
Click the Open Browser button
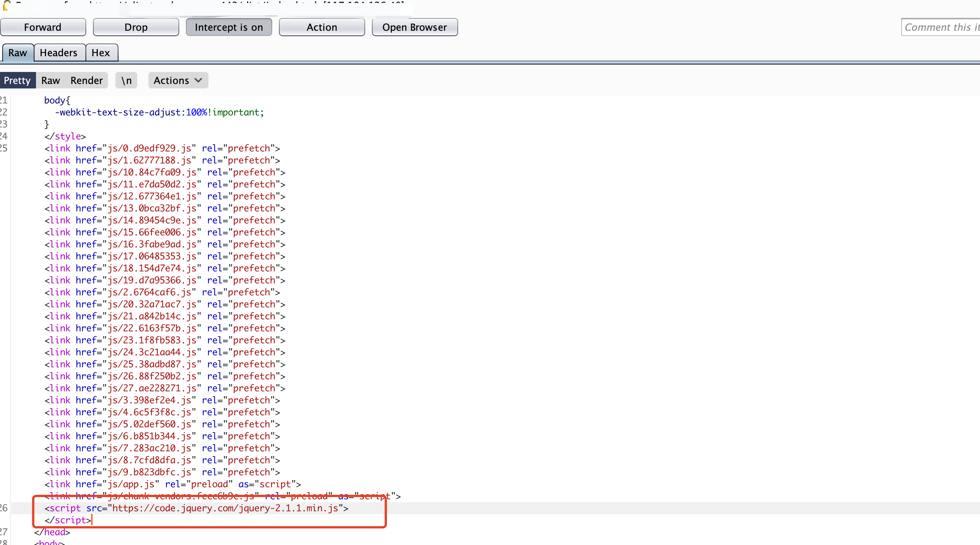coord(414,27)
